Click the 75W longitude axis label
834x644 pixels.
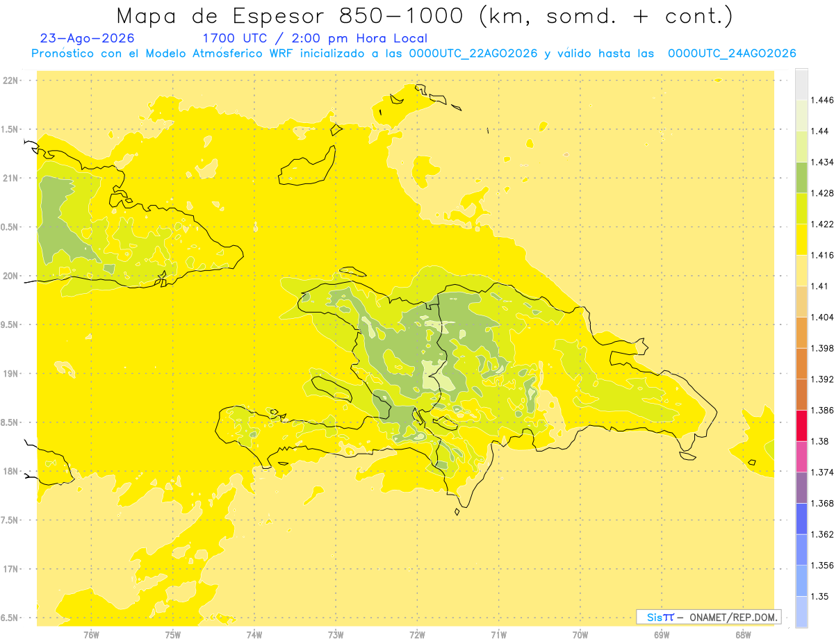coord(172,635)
